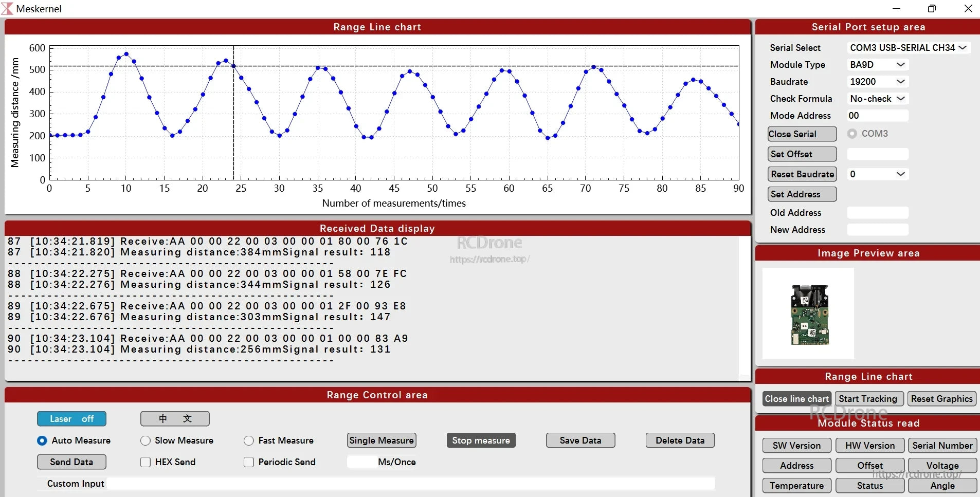Screen dimensions: 980x497
Task: Click the Meskernel app icon in title bar
Action: [x=7, y=8]
